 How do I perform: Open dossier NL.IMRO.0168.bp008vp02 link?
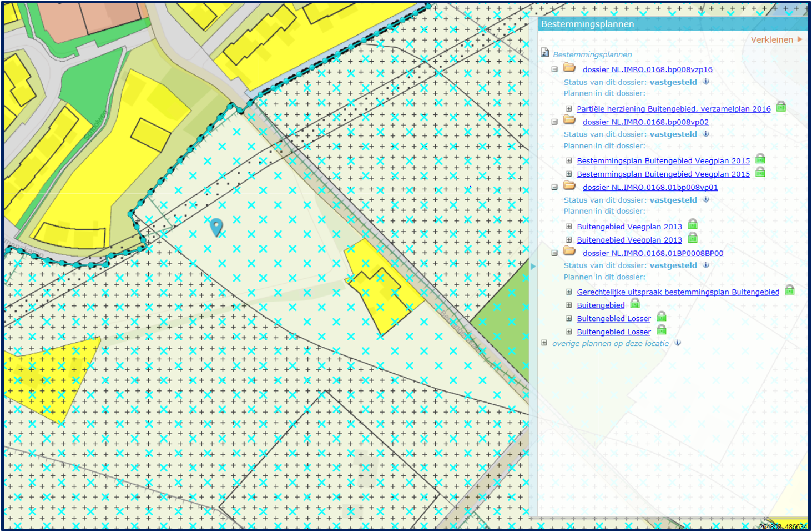(645, 122)
